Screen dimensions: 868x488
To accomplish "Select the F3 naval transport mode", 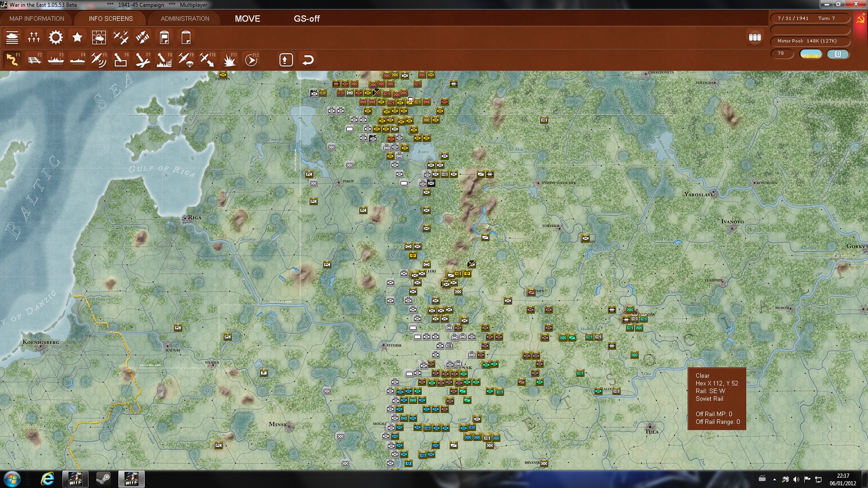I will 56,60.
